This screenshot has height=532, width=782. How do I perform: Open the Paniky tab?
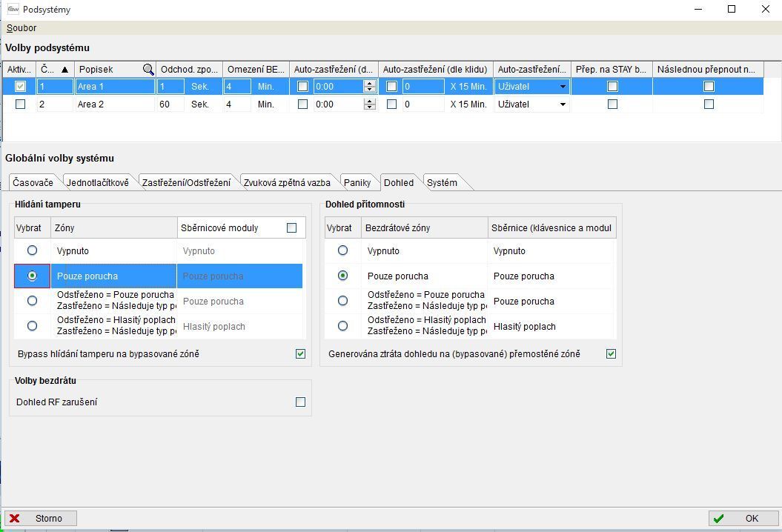click(x=357, y=182)
